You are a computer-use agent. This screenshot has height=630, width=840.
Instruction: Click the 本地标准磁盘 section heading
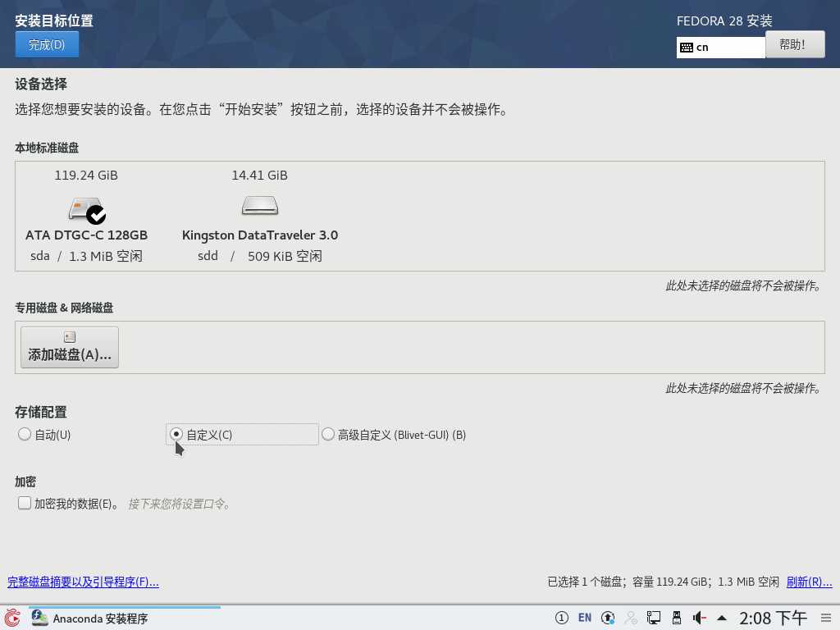click(x=47, y=148)
